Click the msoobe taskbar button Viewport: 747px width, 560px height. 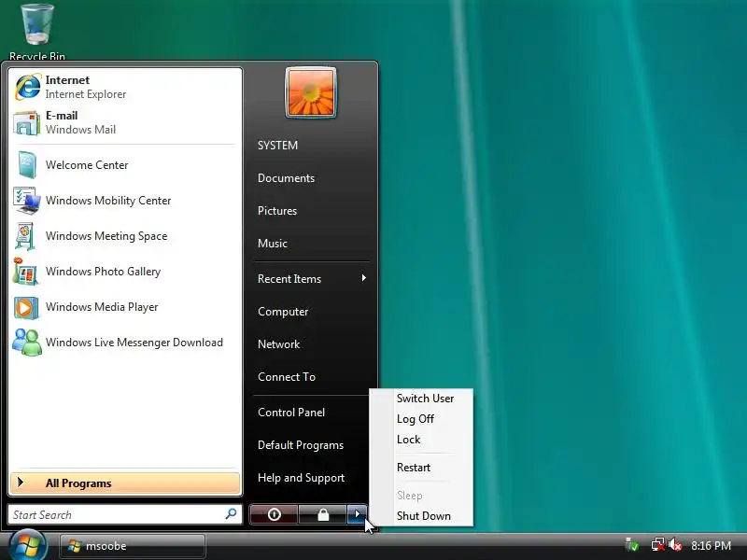point(133,546)
